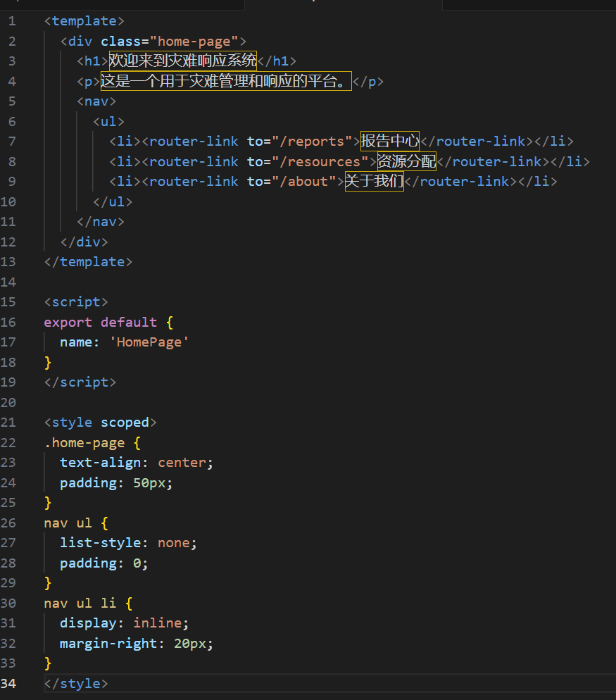Click the closing </template> tag
Image resolution: width=616 pixels, height=700 pixels.
click(88, 262)
